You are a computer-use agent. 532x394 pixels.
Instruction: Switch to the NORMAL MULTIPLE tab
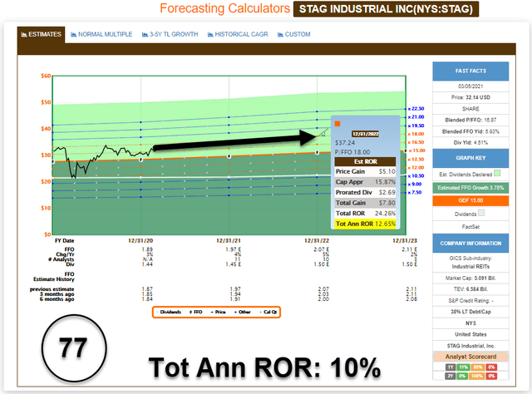click(x=101, y=34)
